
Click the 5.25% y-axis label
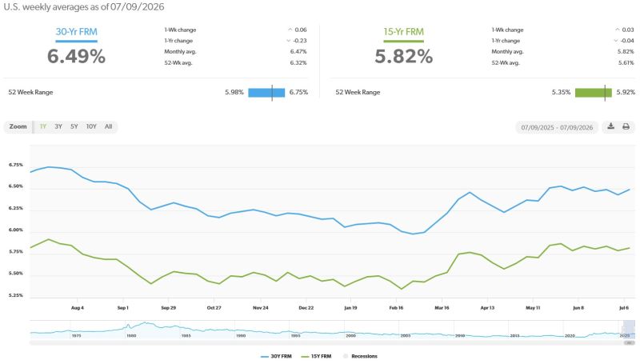tap(16, 295)
